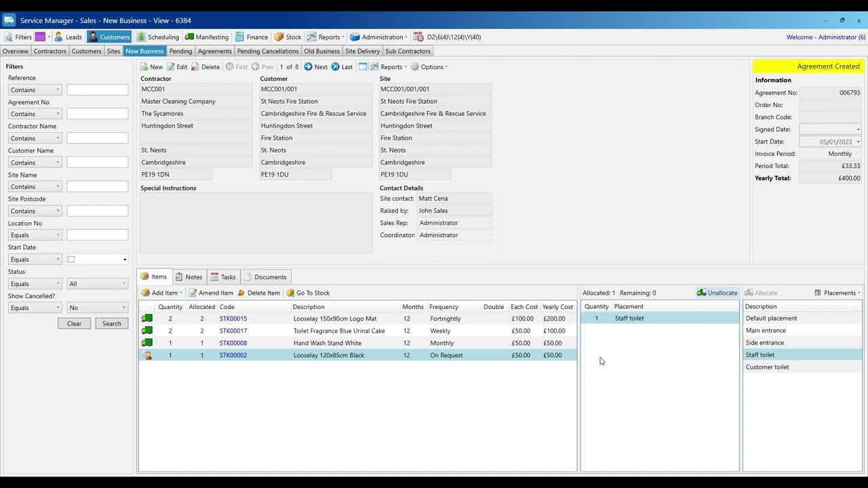Switch to the Overview tab
868x488 pixels.
[16, 51]
